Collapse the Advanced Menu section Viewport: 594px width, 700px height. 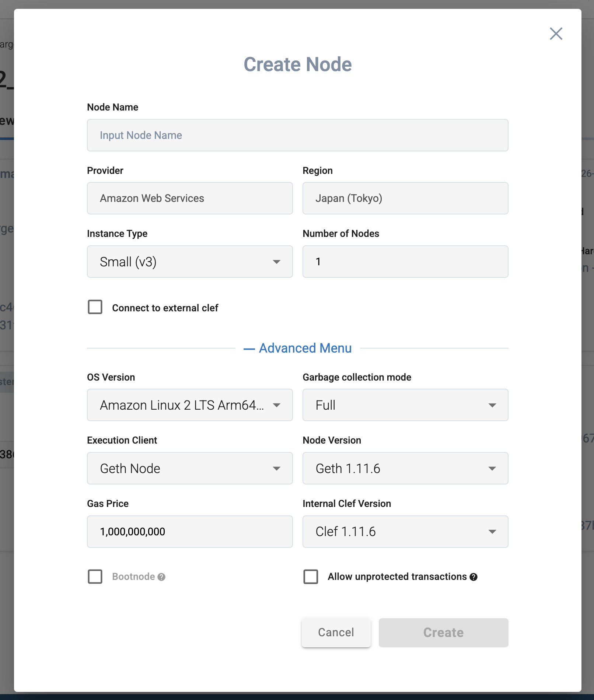(x=298, y=348)
